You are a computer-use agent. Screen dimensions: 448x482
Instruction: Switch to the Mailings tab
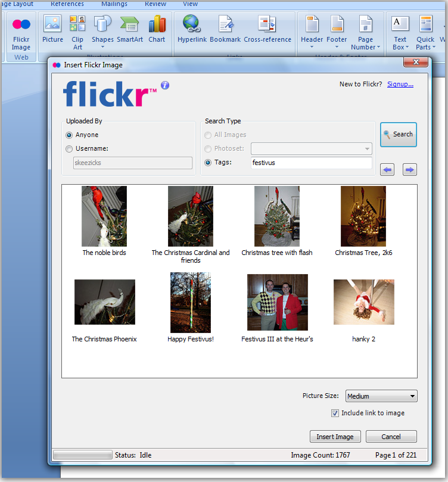tap(114, 4)
